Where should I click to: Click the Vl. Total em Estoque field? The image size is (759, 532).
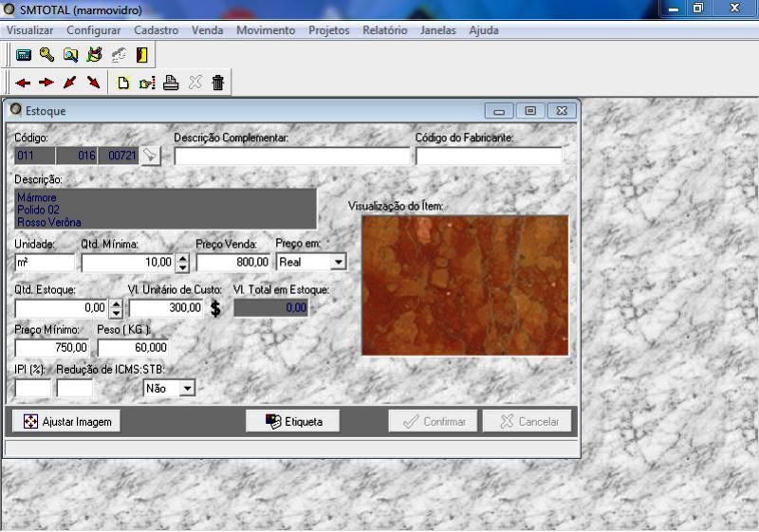pos(271,308)
